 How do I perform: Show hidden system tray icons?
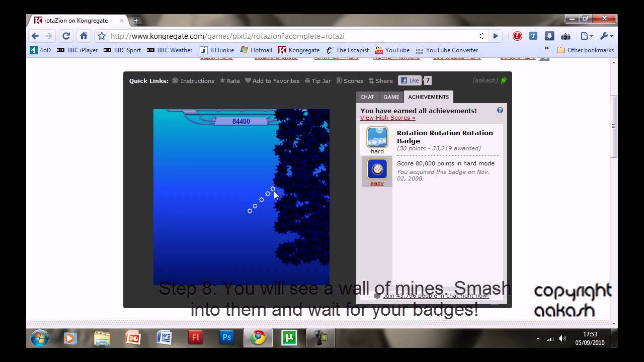tap(538, 338)
